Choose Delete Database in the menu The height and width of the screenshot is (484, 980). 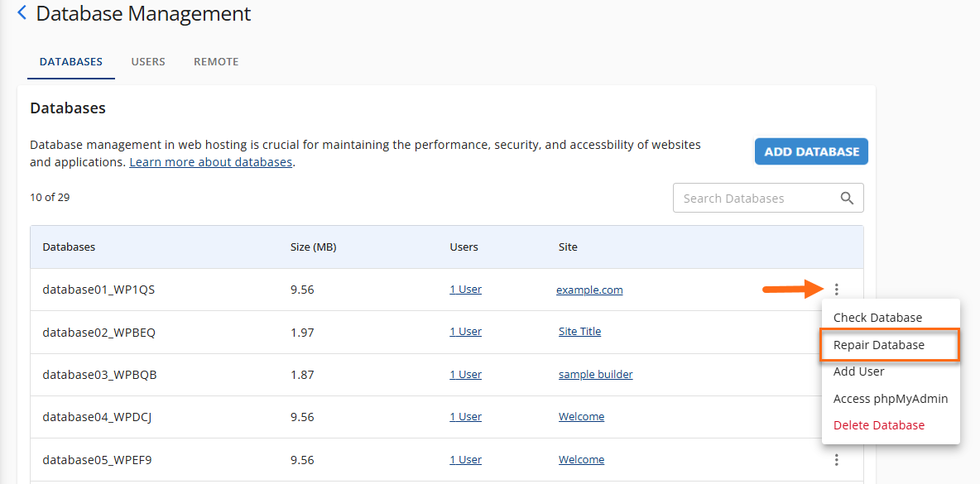coord(879,425)
